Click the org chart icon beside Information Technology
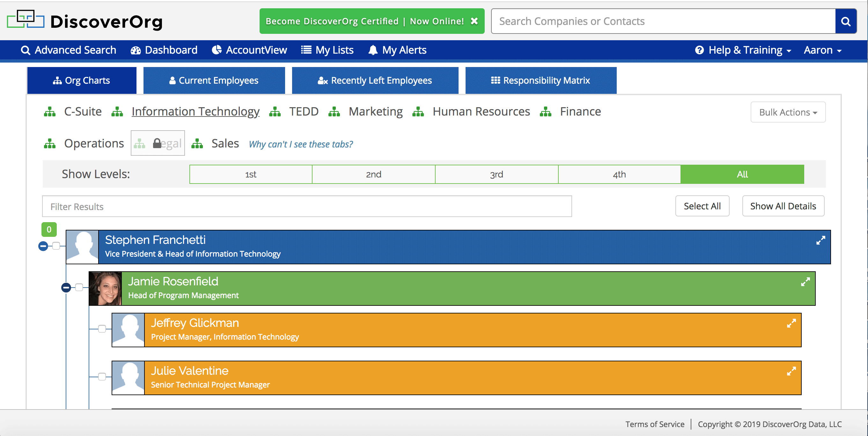868x436 pixels. (x=117, y=112)
